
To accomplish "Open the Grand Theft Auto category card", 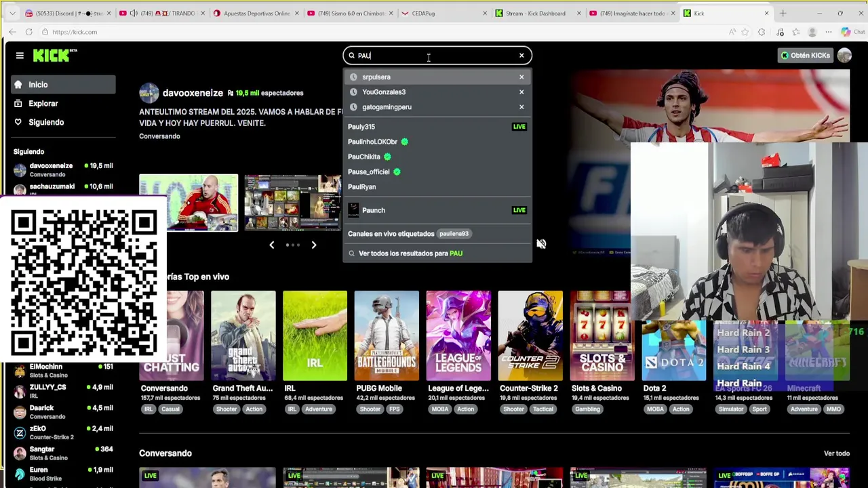I will tap(243, 336).
